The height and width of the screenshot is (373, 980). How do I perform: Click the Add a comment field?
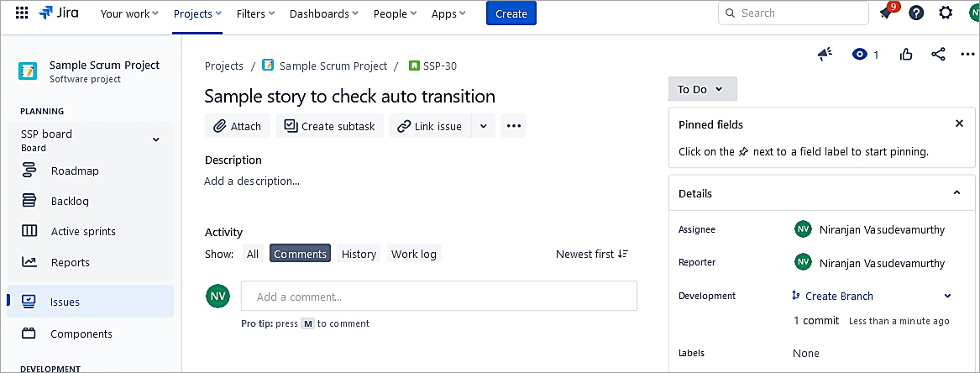[438, 297]
